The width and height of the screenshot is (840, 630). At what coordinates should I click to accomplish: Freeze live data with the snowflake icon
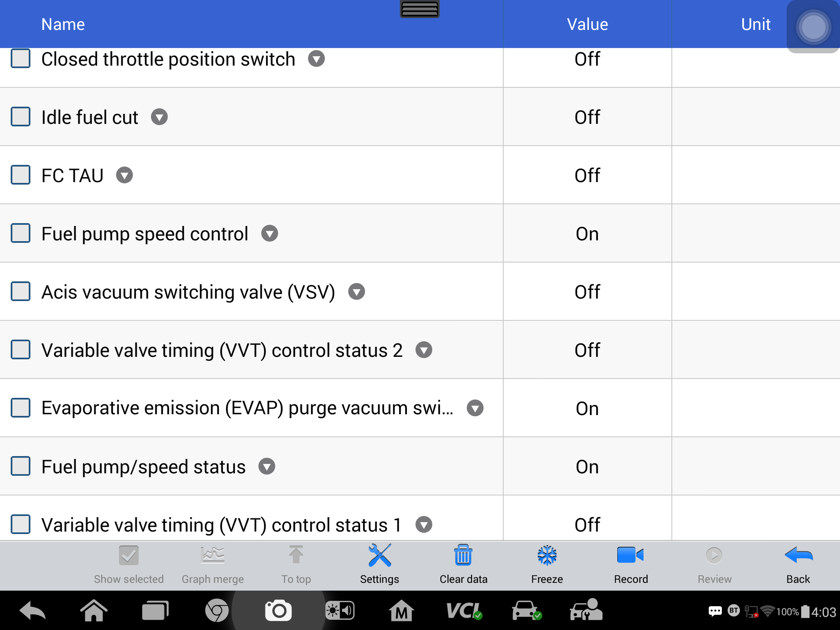point(547,564)
